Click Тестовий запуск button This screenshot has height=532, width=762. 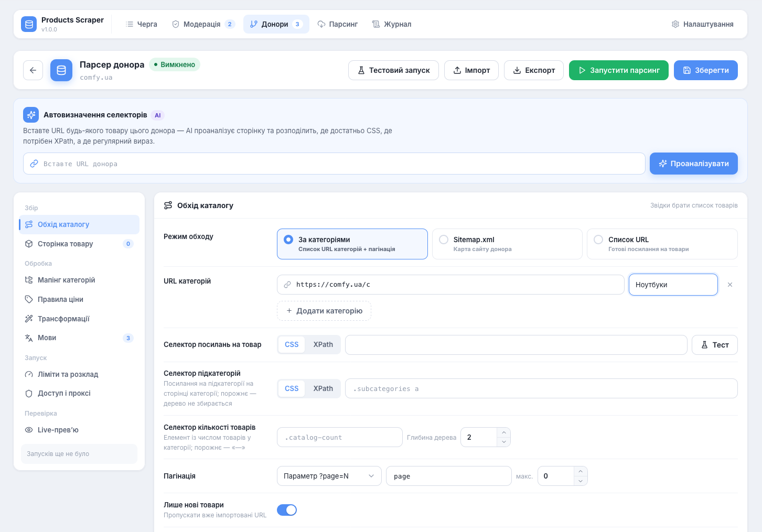pyautogui.click(x=394, y=70)
